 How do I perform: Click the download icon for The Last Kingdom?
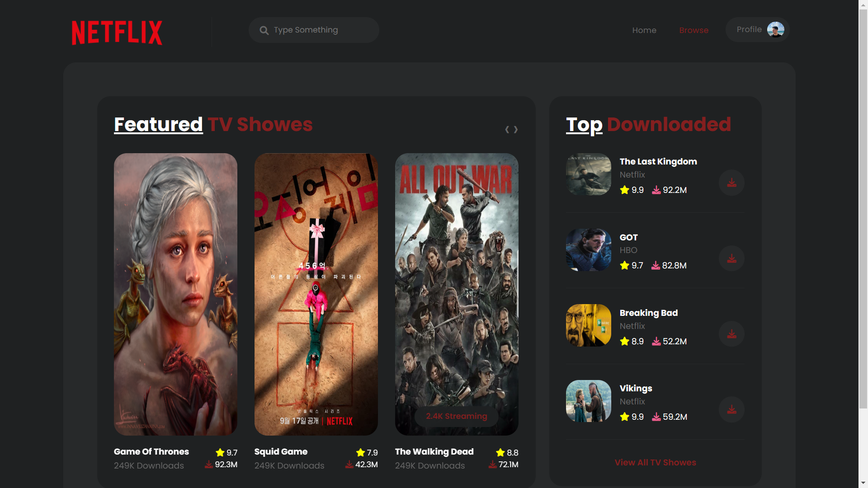[731, 183]
